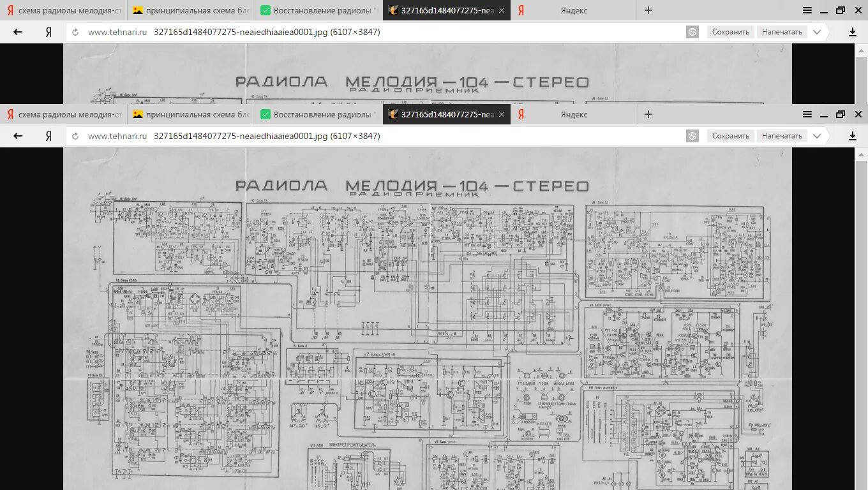Open Yandex home button in upper window toolbar
The width and height of the screenshot is (868, 490).
coord(49,32)
